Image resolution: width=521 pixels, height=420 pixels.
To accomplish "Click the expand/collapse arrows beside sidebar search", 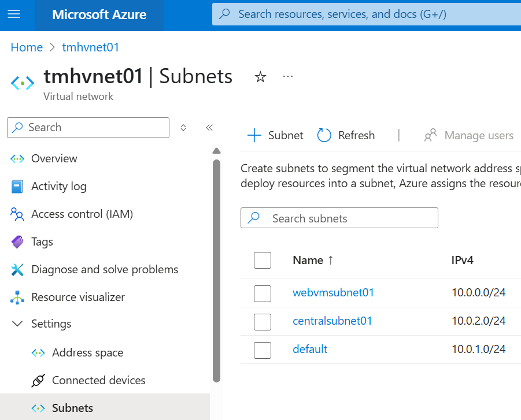I will (x=183, y=128).
